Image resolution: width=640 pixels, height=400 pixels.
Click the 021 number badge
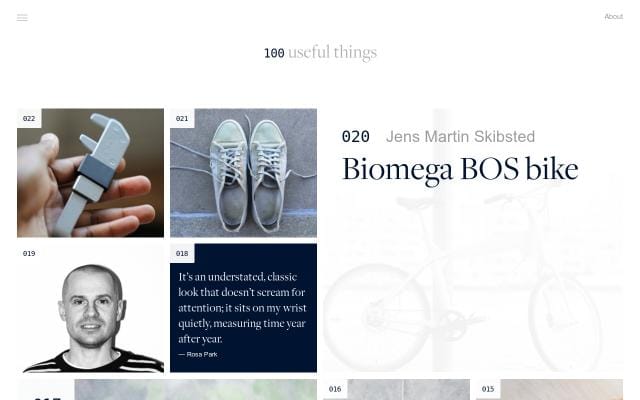pyautogui.click(x=182, y=119)
